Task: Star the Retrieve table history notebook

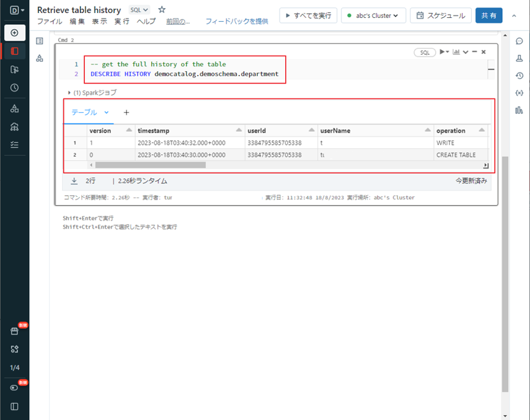Action: (162, 9)
